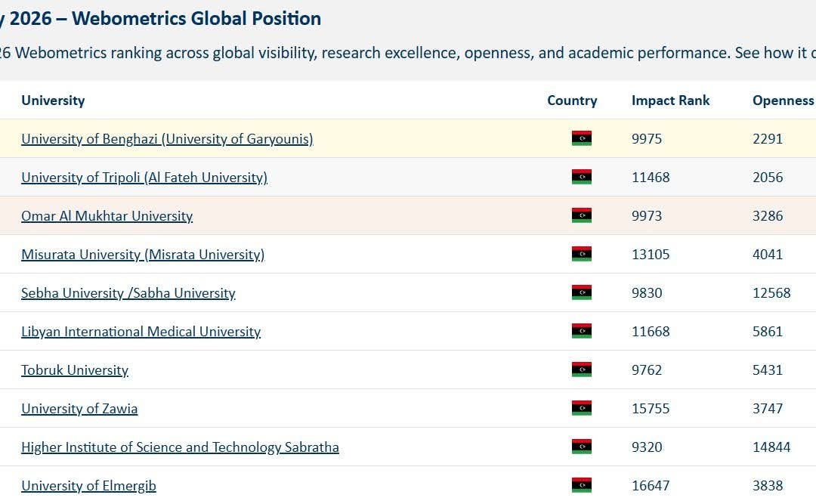Click Libya flag in University of Zawia row
The width and height of the screenshot is (816, 504).
tap(582, 408)
